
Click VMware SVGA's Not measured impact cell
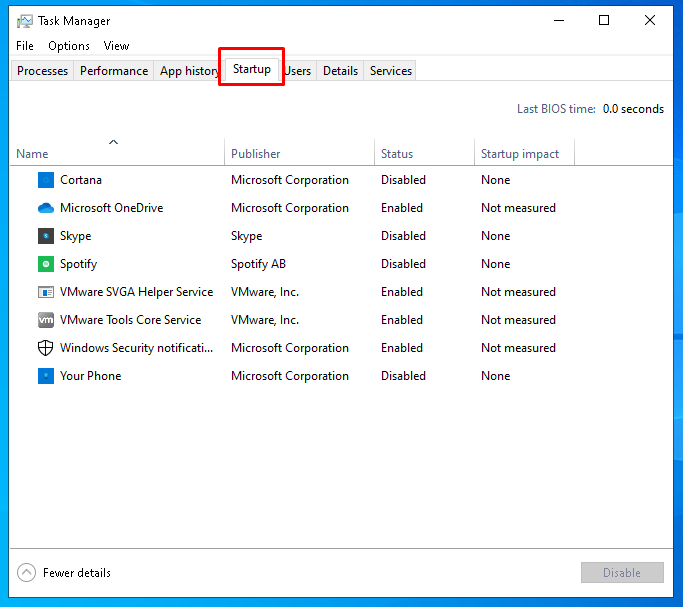[518, 292]
